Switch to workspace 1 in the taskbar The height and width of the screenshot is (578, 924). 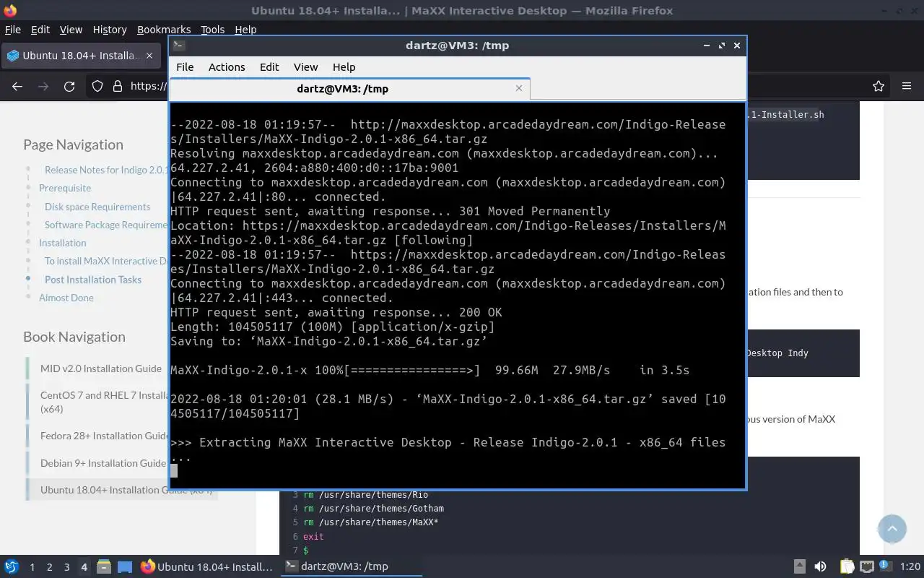click(32, 567)
